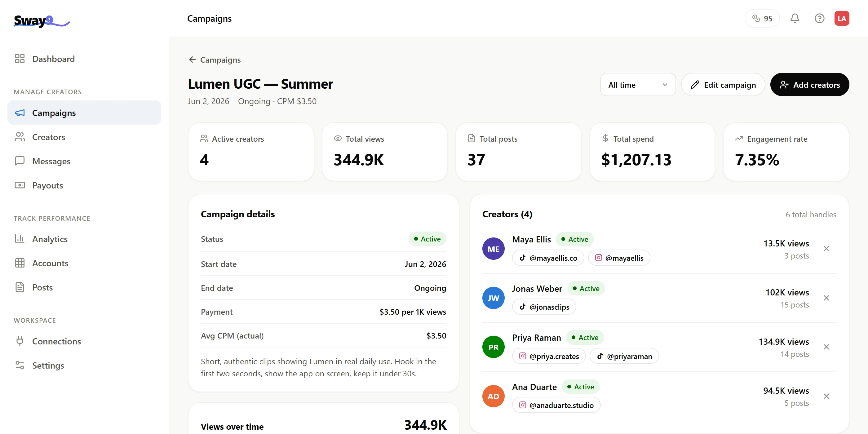The image size is (868, 434).
Task: Click the Campaigns megaphone icon
Action: [20, 113]
